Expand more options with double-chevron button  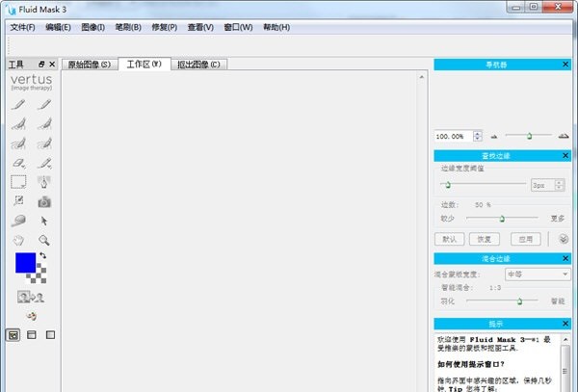pyautogui.click(x=564, y=239)
